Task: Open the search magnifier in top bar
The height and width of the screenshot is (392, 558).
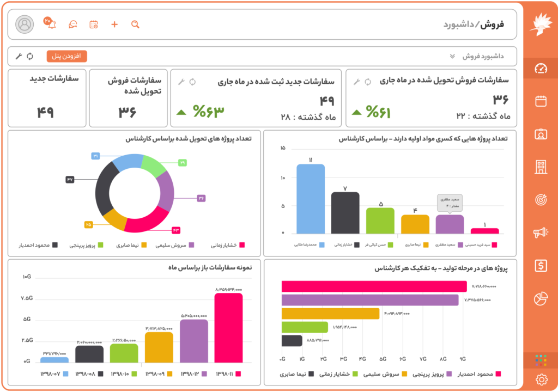Action: pos(135,25)
